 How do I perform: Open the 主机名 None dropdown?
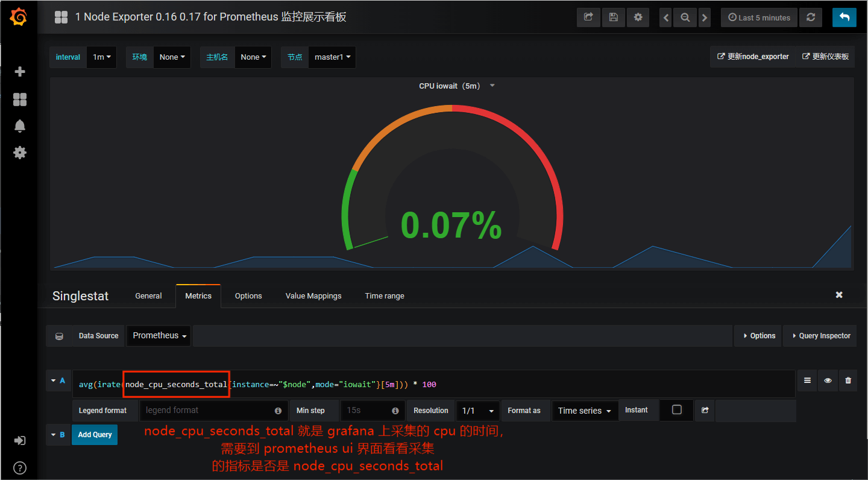coord(253,57)
